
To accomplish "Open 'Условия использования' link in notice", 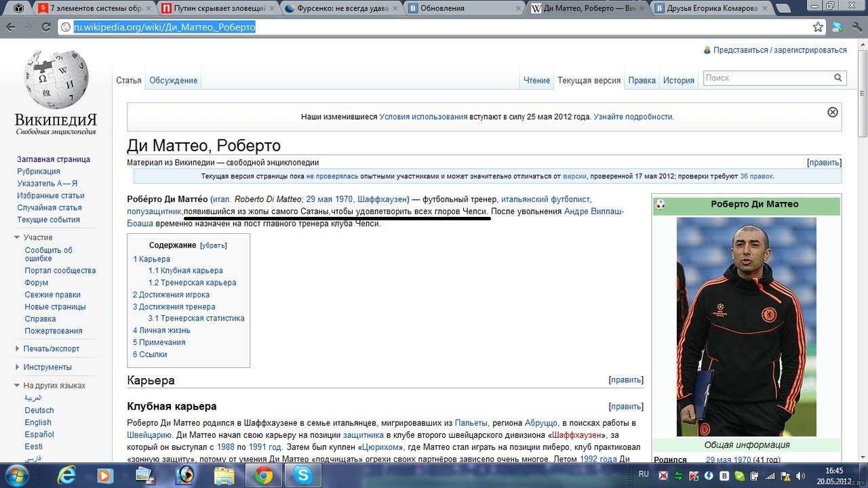I will (x=423, y=117).
